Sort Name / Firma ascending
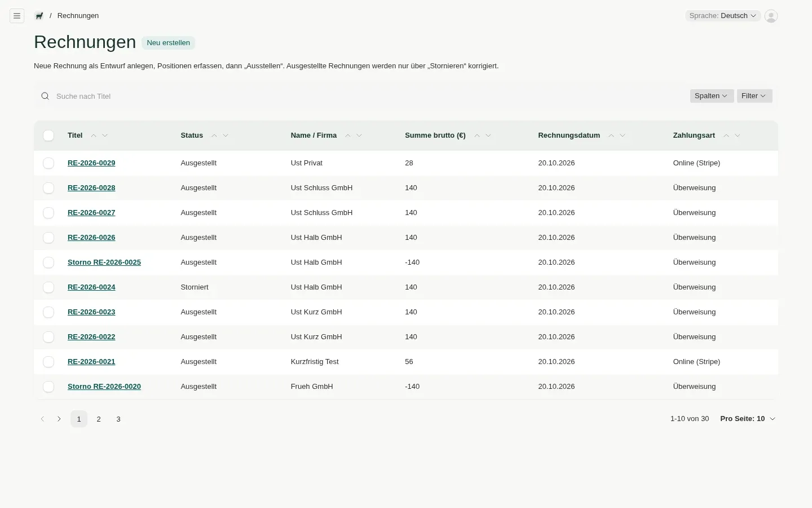Image resolution: width=812 pixels, height=508 pixels. pyautogui.click(x=348, y=135)
